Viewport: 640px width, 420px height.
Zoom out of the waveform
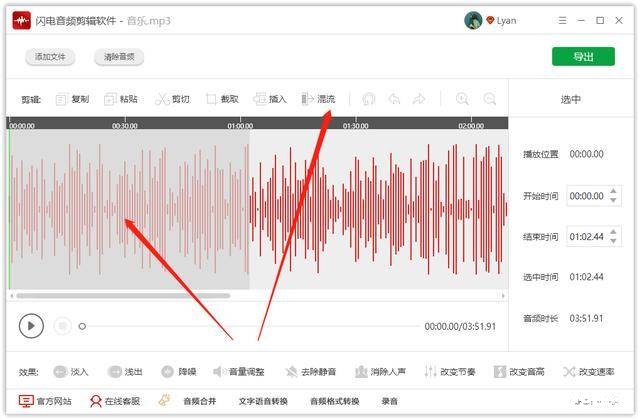(x=489, y=99)
